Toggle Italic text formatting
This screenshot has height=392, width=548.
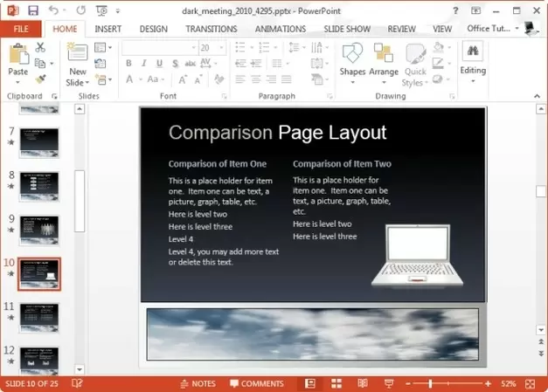142,63
